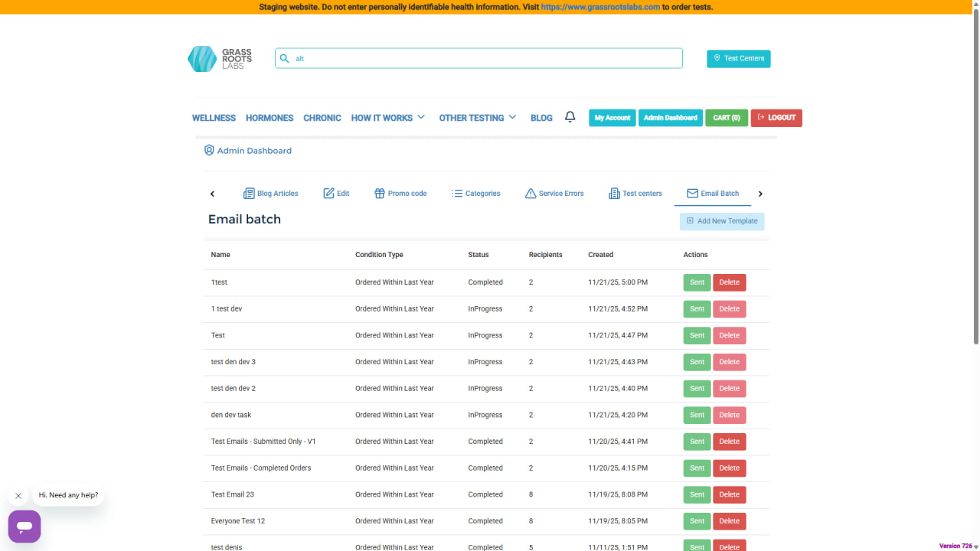Delete the Test Emails - Completed Orders batch
This screenshot has width=980, height=551.
click(x=730, y=468)
